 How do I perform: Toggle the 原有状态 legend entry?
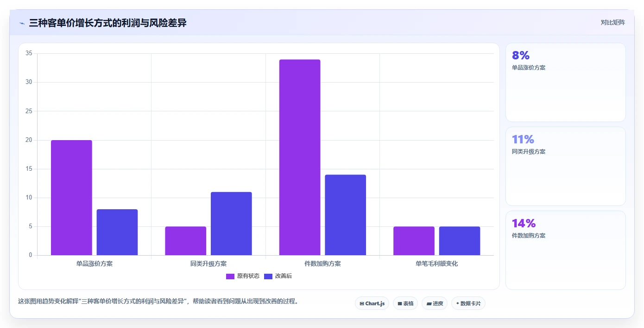(243, 276)
